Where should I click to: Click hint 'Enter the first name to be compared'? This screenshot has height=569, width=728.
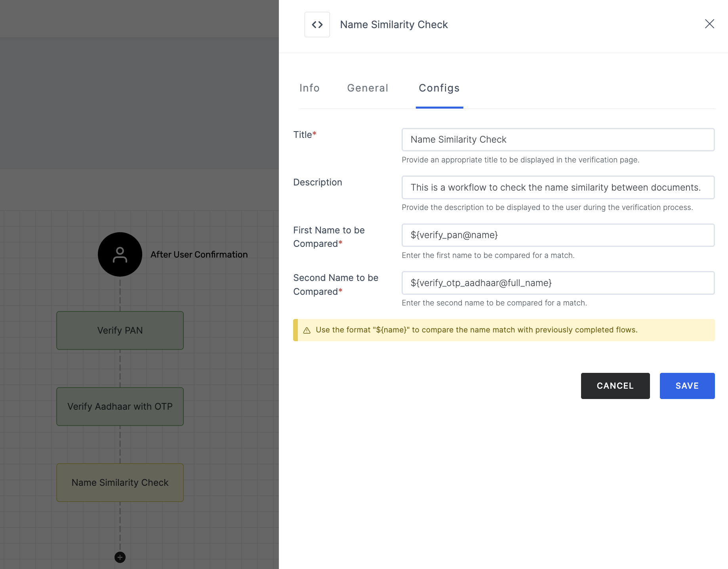[488, 255]
